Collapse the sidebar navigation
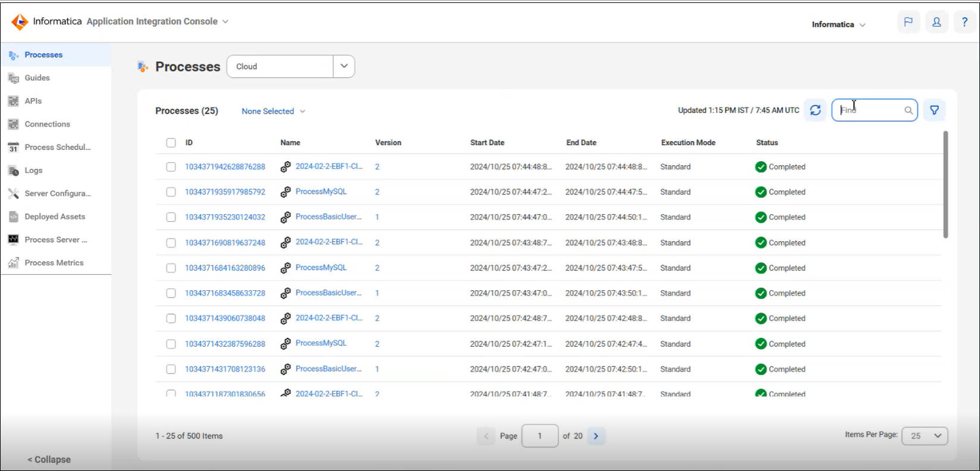Viewport: 980px width, 471px height. click(x=49, y=460)
